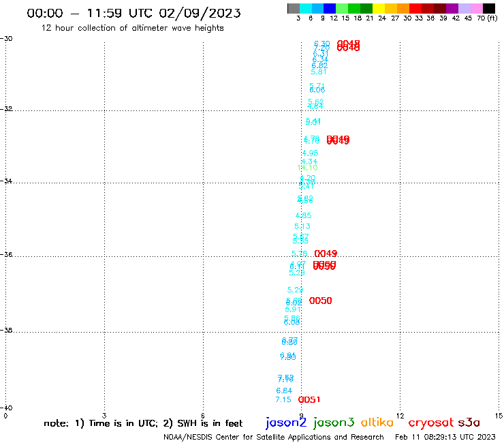The image size is (504, 443).
Task: Click the legend scale label 70
Action: pyautogui.click(x=481, y=18)
